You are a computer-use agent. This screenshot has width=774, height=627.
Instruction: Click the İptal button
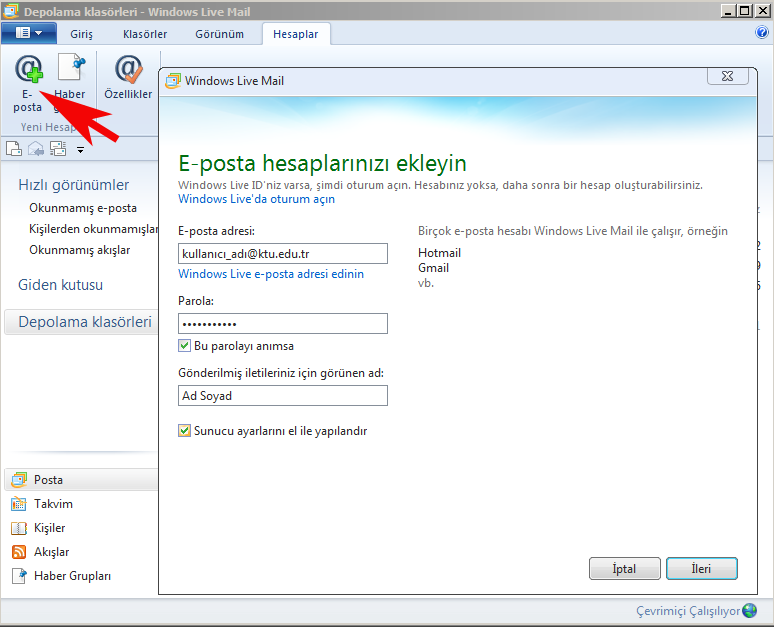click(624, 569)
